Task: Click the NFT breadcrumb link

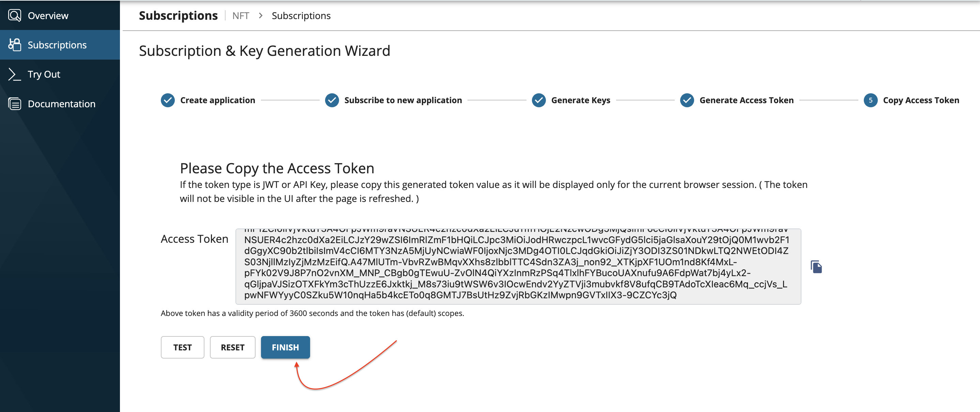Action: pos(241,16)
